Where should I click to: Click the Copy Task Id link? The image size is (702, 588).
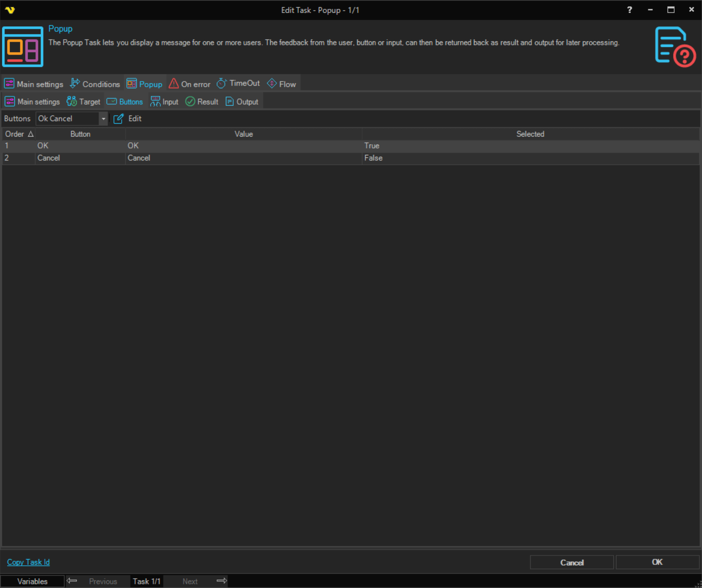28,562
